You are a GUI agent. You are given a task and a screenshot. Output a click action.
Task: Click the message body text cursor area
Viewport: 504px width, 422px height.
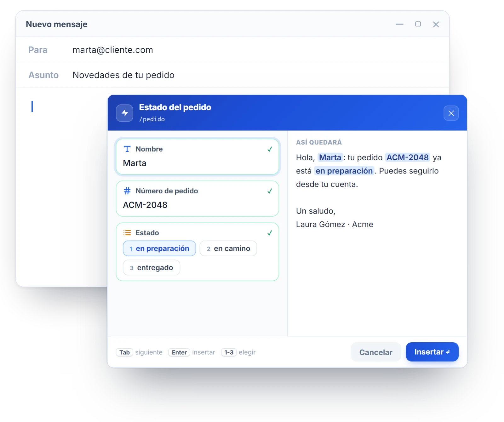pyautogui.click(x=32, y=106)
